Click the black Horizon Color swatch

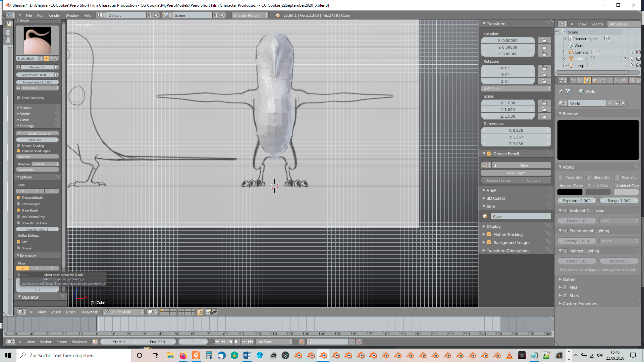pos(570,192)
